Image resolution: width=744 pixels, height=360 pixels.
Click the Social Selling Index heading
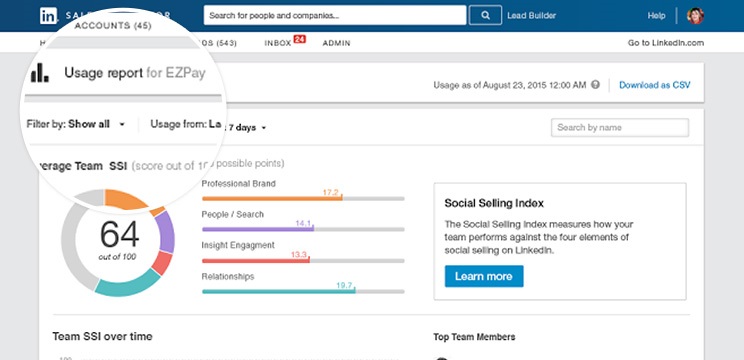click(494, 203)
